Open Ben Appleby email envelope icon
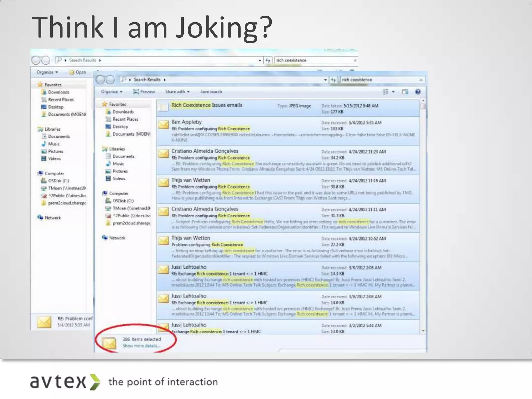This screenshot has width=532, height=399. click(163, 125)
